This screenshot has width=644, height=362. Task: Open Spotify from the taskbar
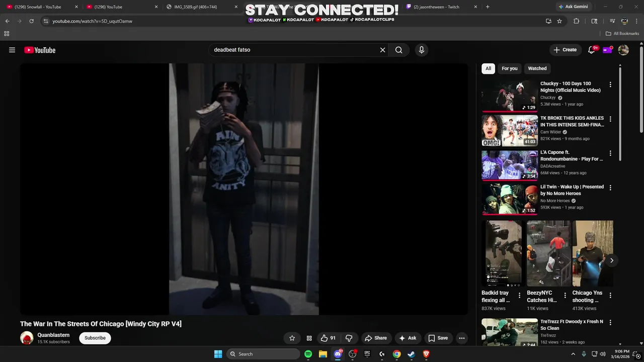tap(308, 354)
